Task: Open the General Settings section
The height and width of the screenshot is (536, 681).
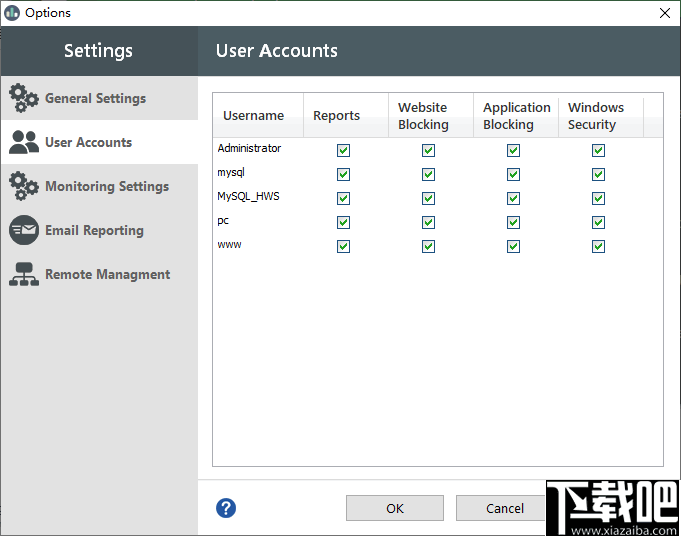Action: click(x=95, y=98)
